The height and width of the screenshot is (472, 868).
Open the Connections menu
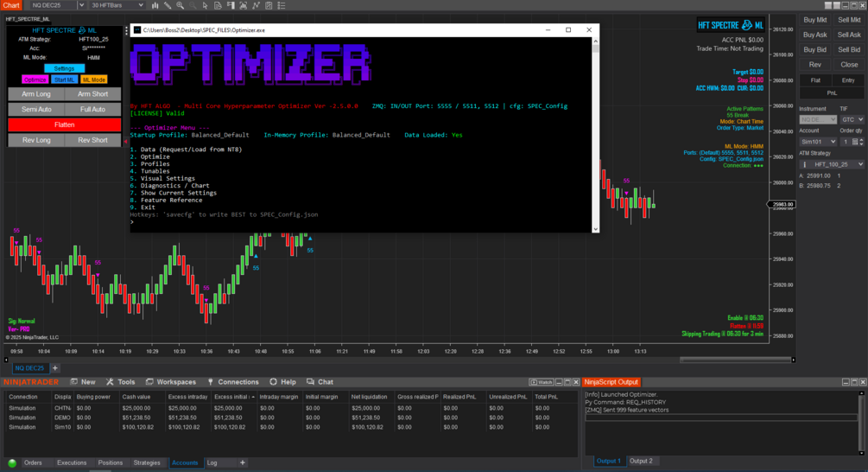[x=233, y=382]
